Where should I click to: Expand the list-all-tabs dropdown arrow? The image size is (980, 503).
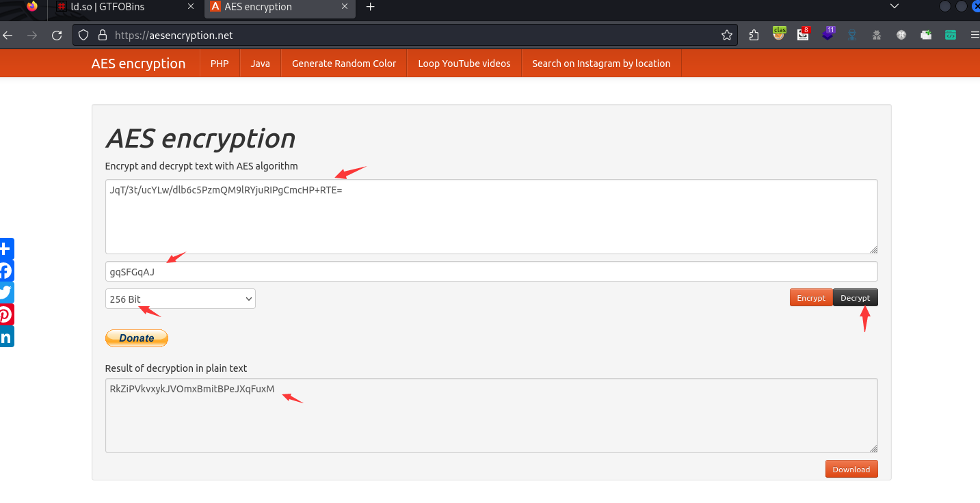(894, 6)
